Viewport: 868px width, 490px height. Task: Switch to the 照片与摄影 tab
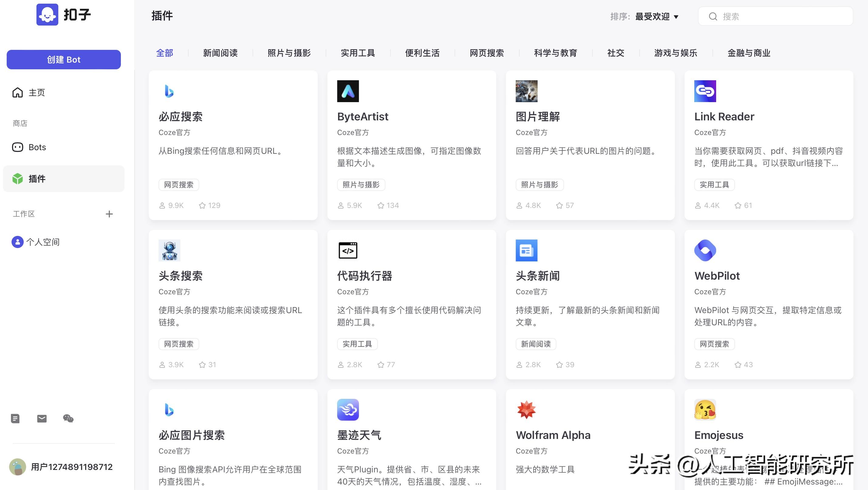(x=289, y=53)
